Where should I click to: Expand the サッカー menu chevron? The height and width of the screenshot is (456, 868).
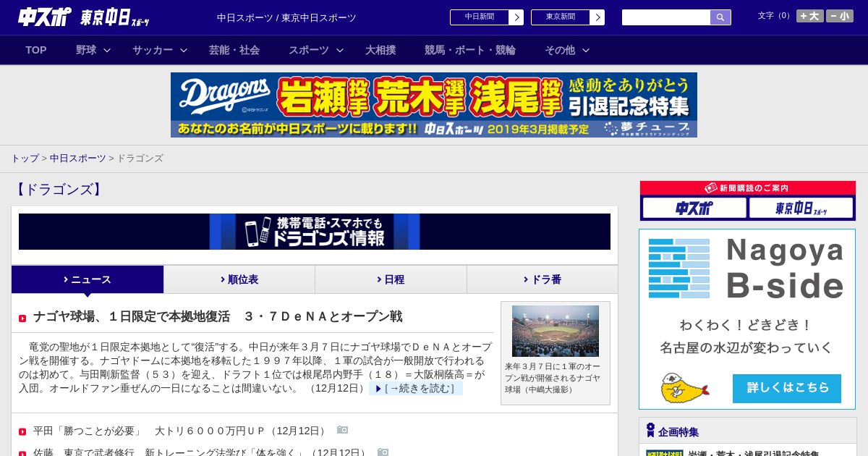pyautogui.click(x=184, y=51)
